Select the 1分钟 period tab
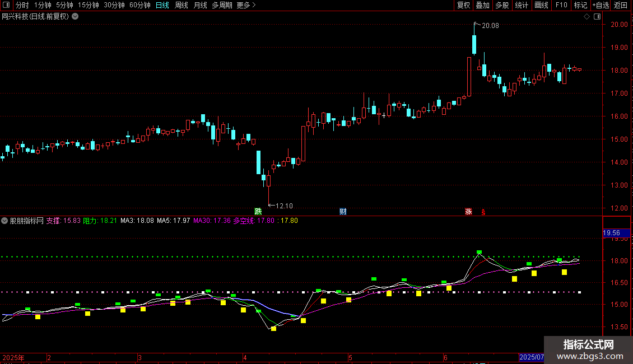 (x=43, y=5)
